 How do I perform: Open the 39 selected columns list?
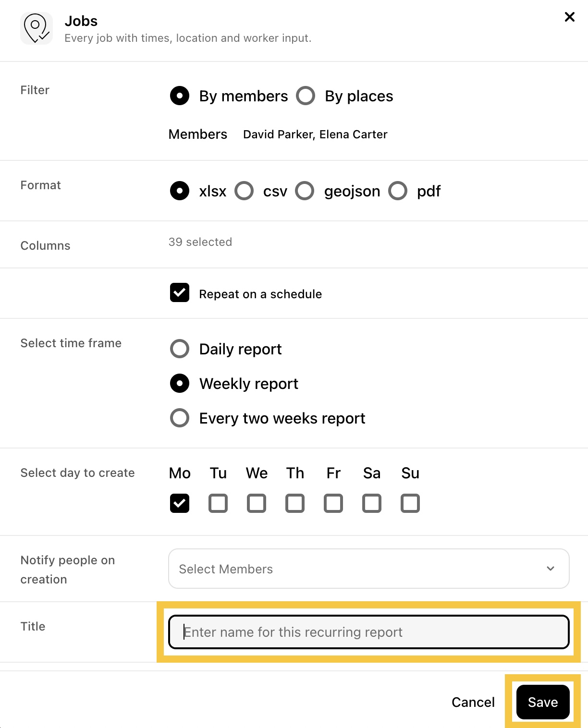[x=200, y=242]
